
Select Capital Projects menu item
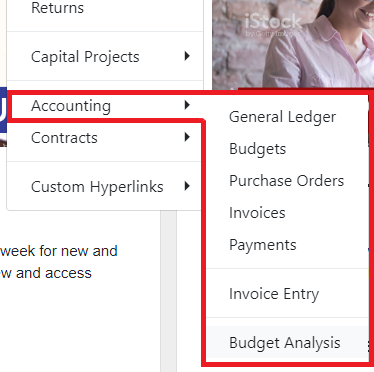(105, 56)
